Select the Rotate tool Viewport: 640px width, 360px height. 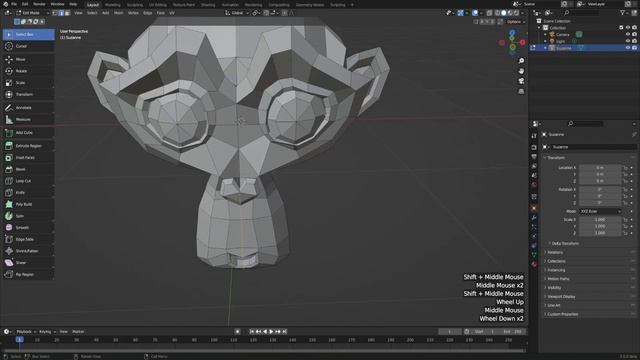28,71
